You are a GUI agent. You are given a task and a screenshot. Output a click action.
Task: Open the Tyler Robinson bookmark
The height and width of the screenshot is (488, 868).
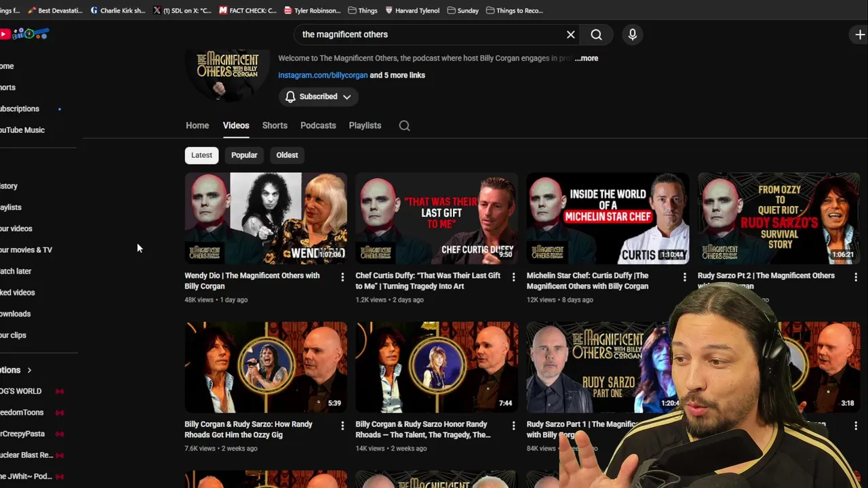[x=312, y=10]
